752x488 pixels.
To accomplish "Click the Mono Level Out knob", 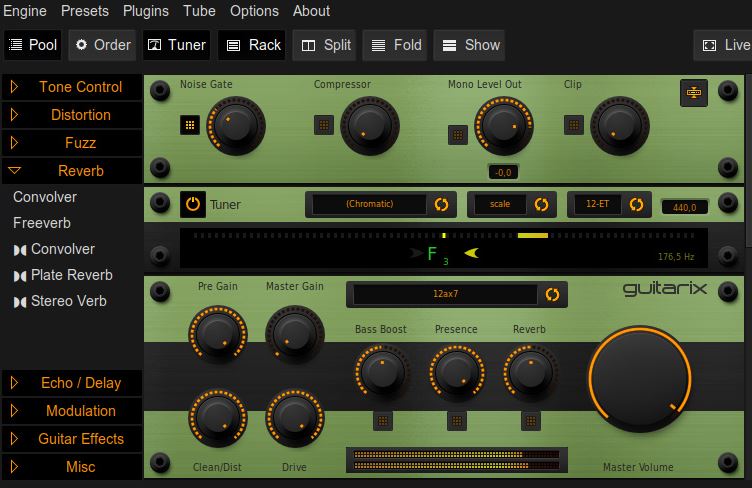I will pyautogui.click(x=504, y=126).
